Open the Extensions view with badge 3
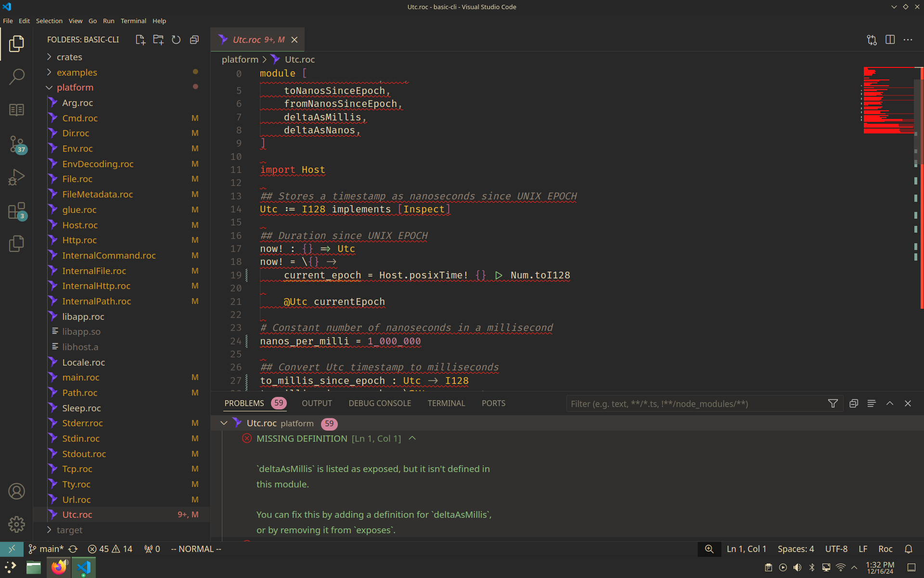924x578 pixels. click(x=17, y=211)
